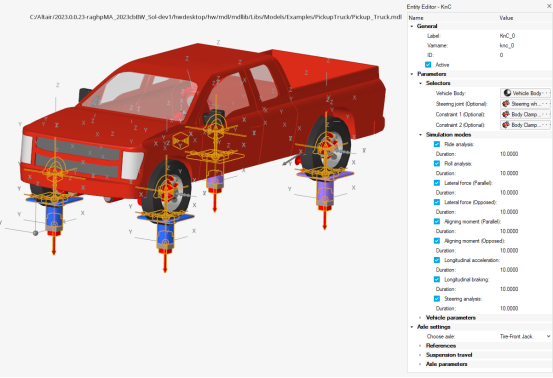Click the Choose axle: label

coord(441,336)
